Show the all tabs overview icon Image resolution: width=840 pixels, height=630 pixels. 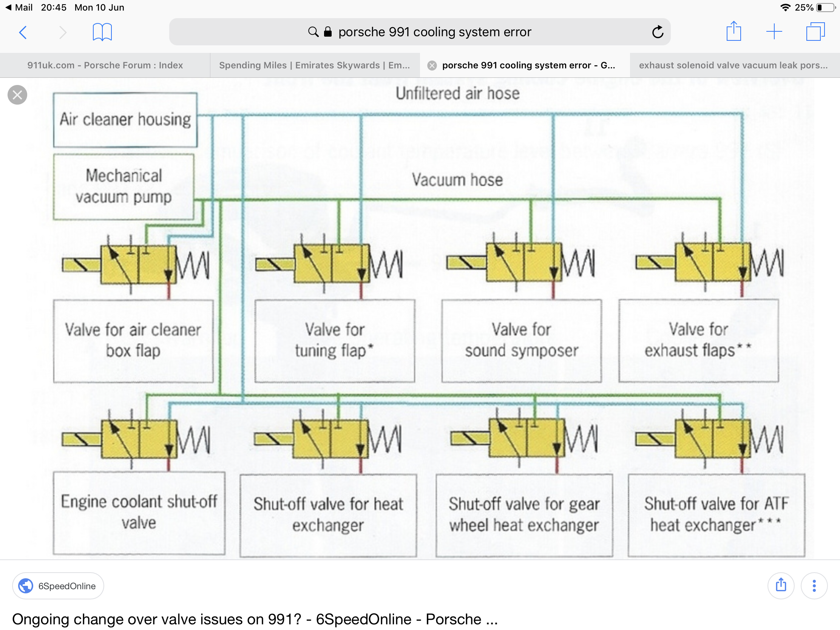point(815,31)
